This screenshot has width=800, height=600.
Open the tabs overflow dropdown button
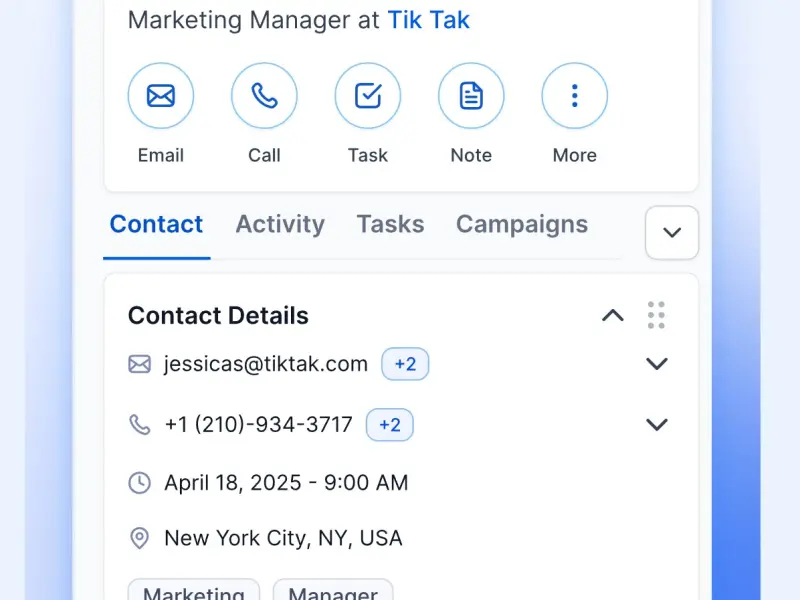(x=672, y=233)
